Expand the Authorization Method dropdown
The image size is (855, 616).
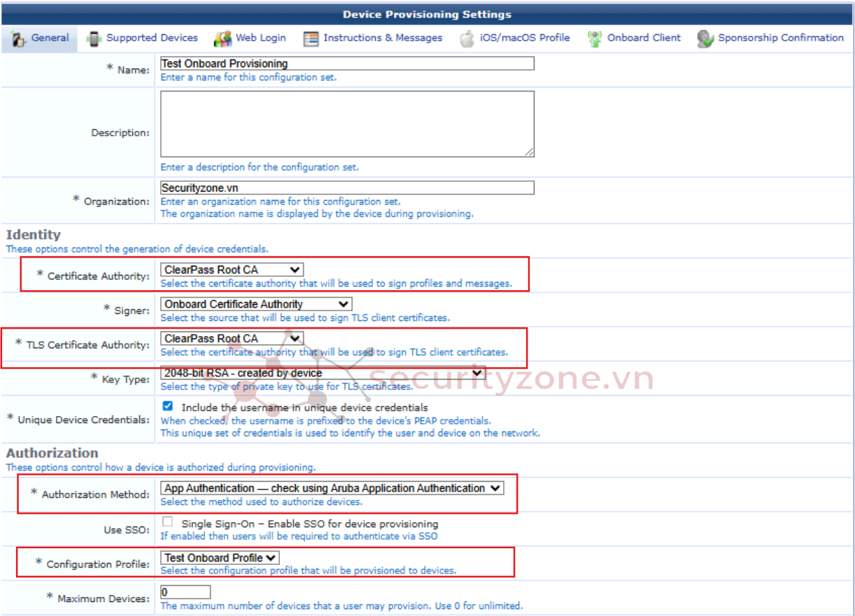click(332, 488)
